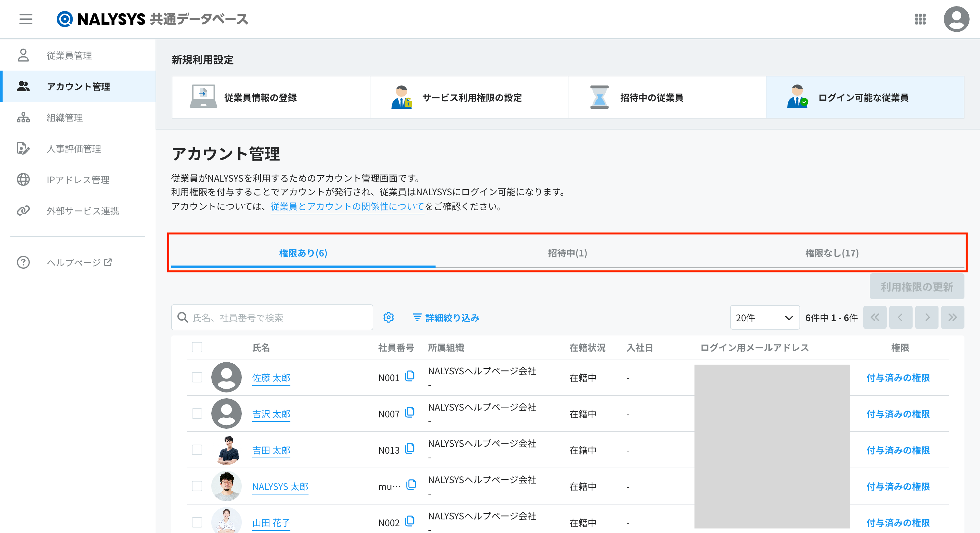Click 付与済みの権限 for NALYSYS 太郎
Image resolution: width=980 pixels, height=533 pixels.
(898, 487)
